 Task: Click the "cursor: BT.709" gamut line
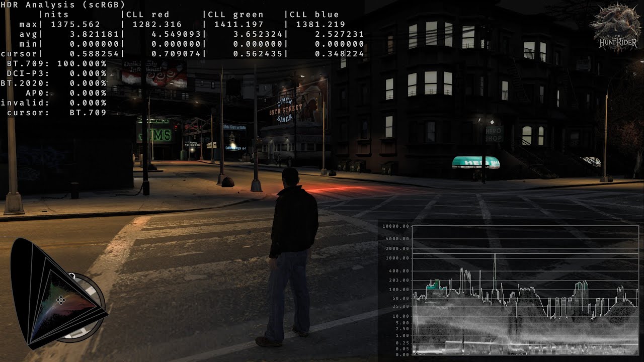(x=56, y=113)
